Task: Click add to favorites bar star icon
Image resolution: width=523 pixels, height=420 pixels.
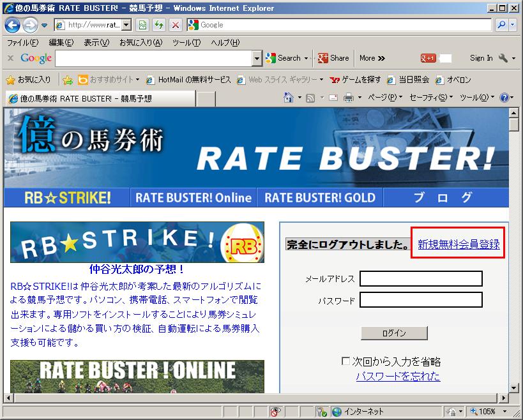Action: click(68, 80)
